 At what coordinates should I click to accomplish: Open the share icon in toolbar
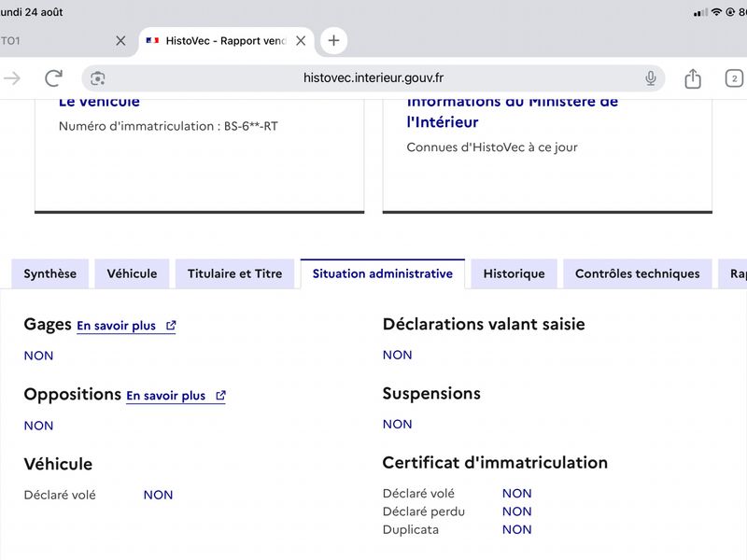[x=693, y=78]
